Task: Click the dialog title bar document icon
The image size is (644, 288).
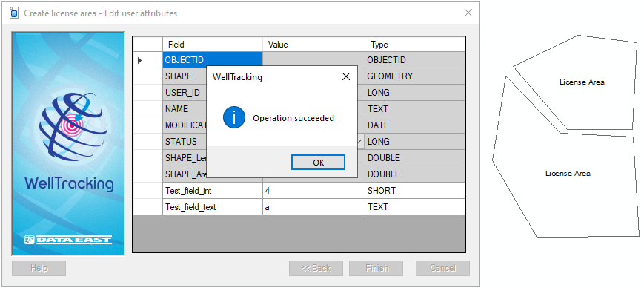Action: tap(14, 13)
